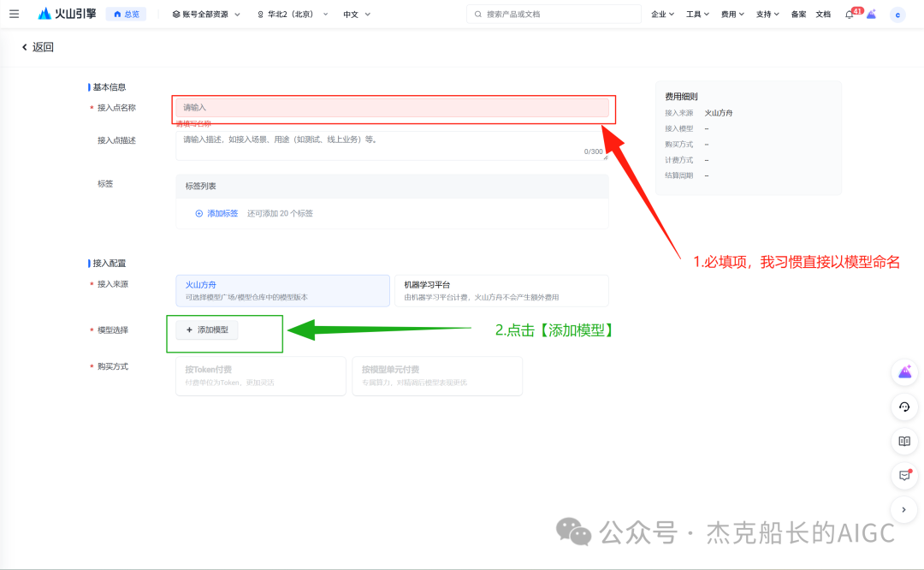Open the feedback message floating button
Viewport: 924px width, 570px height.
(x=904, y=475)
